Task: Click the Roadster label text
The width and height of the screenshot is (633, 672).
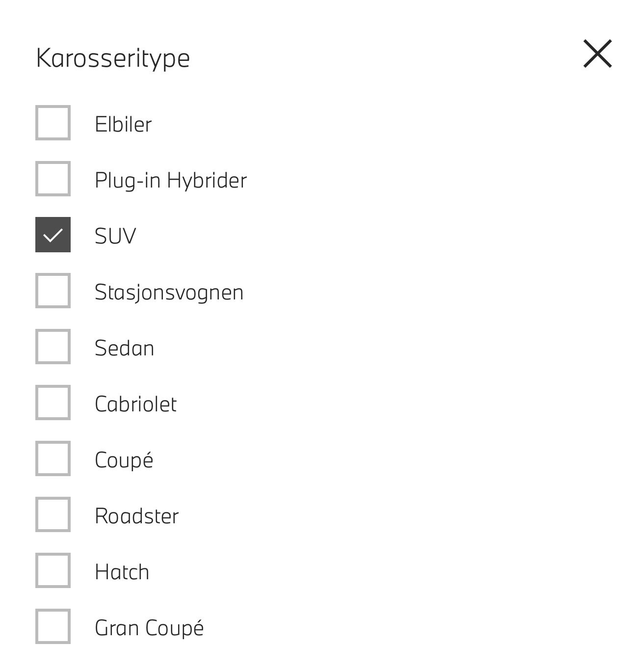Action: point(137,516)
